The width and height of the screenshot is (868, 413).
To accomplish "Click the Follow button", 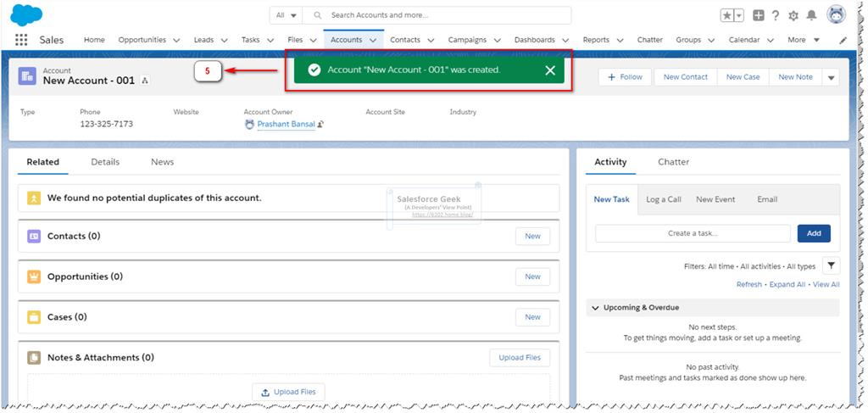I will 626,77.
